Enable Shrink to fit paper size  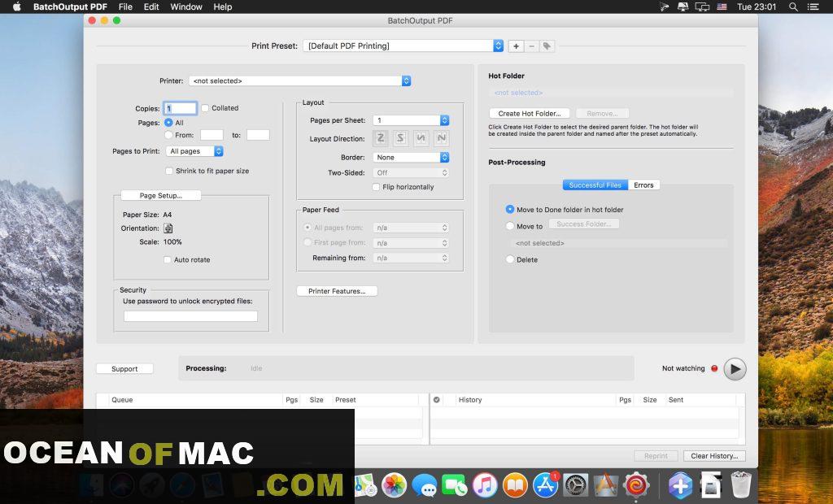pyautogui.click(x=169, y=171)
